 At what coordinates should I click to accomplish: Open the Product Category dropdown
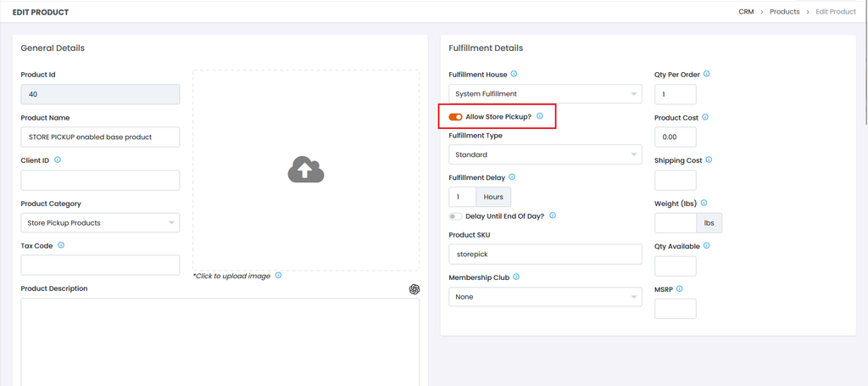(100, 223)
